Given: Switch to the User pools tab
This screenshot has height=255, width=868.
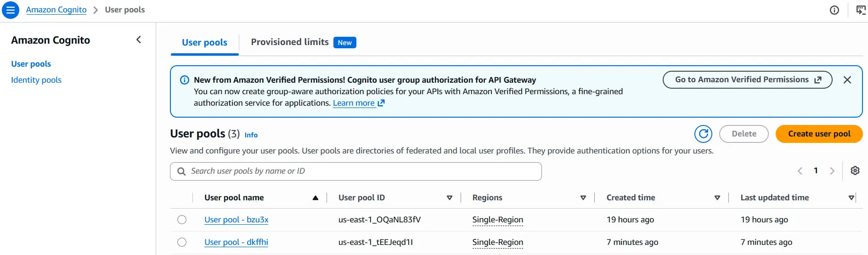Looking at the screenshot, I should pos(204,42).
